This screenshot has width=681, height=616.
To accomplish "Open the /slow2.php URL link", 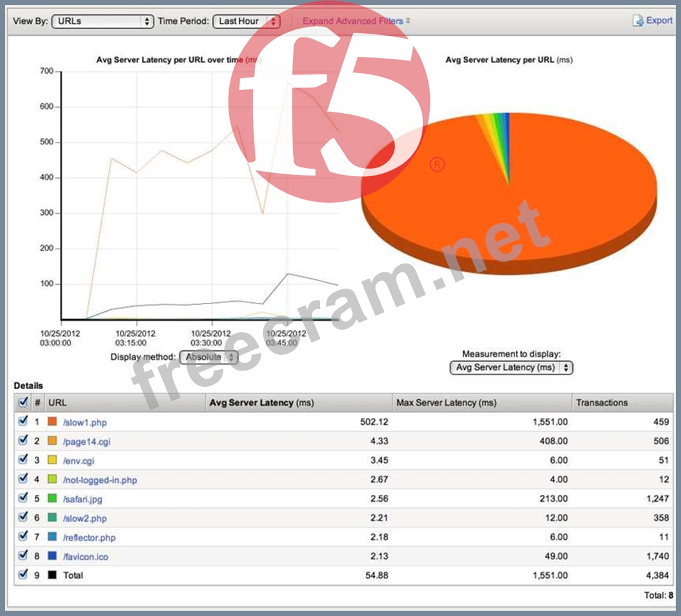I will 85,519.
